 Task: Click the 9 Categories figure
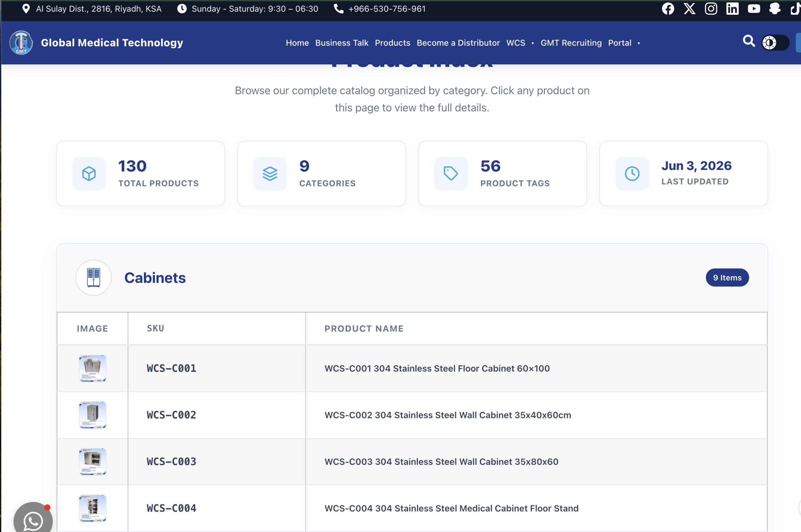point(304,166)
